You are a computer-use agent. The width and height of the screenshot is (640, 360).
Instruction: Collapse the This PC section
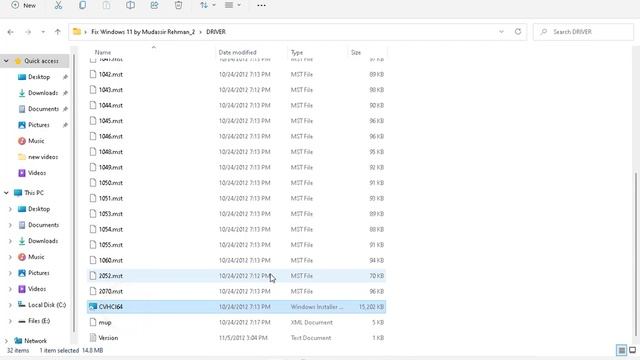[6, 193]
